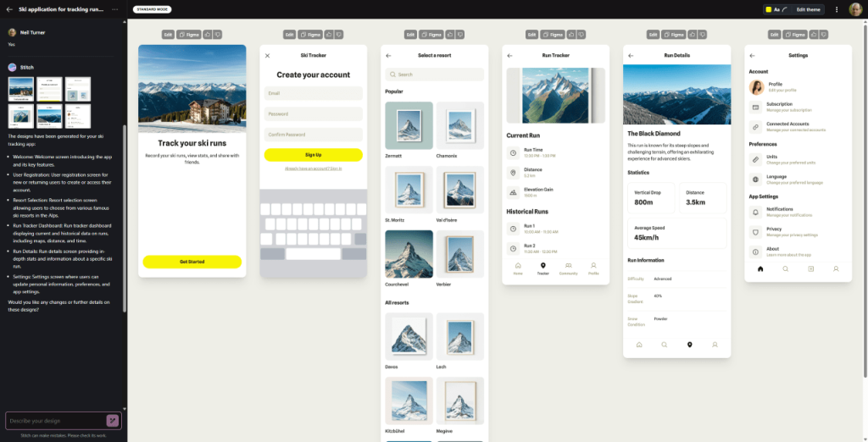Viewport: 868px width, 442px height.
Task: Thumbs up the Run Tracker screen
Action: [x=571, y=35]
